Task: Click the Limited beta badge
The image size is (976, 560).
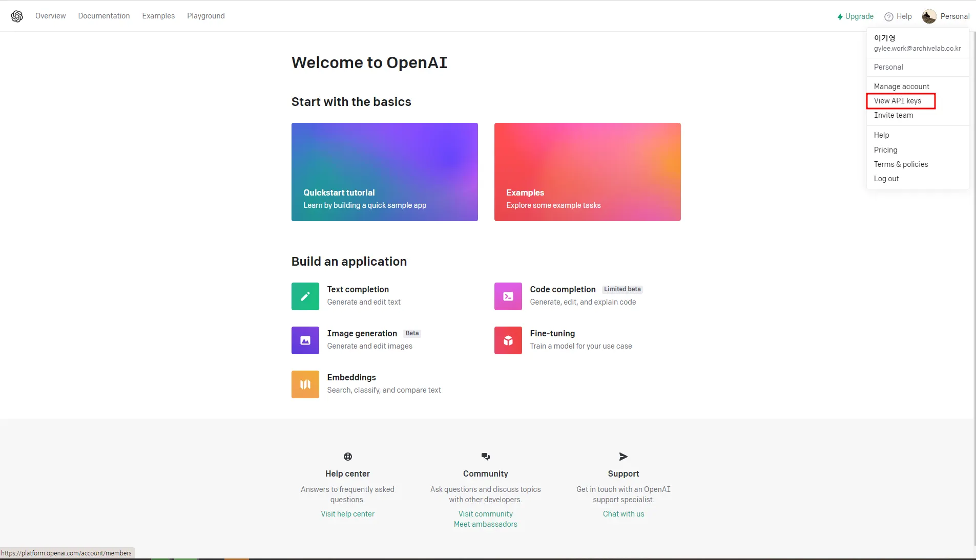Action: point(622,289)
